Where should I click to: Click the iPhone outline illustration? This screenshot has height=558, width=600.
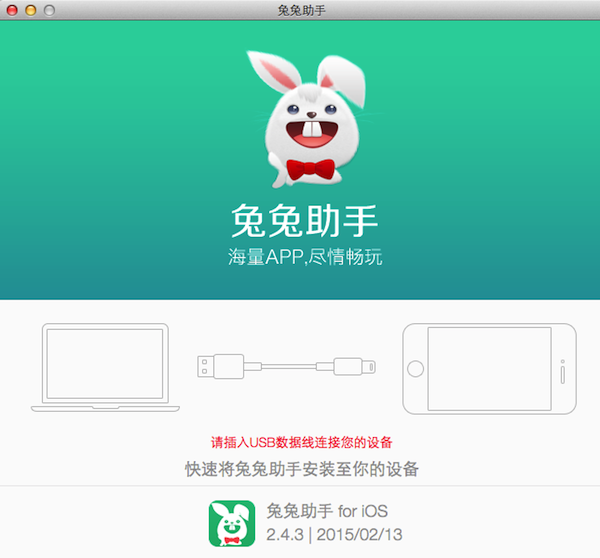click(x=489, y=369)
